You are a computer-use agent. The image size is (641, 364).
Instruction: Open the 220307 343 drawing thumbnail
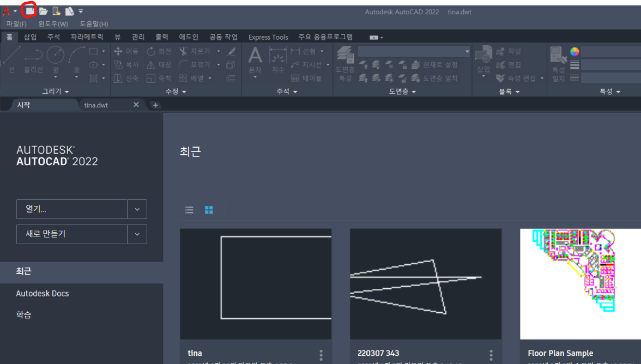(426, 284)
